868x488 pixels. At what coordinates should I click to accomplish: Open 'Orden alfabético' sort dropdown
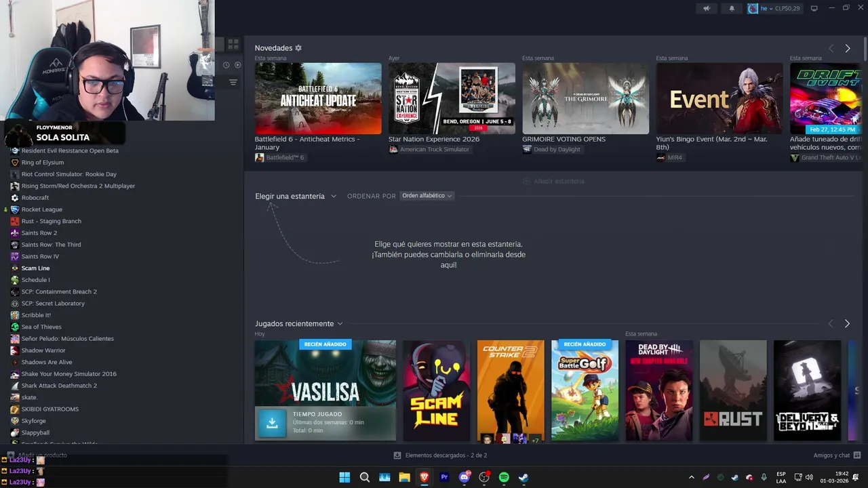pos(427,196)
